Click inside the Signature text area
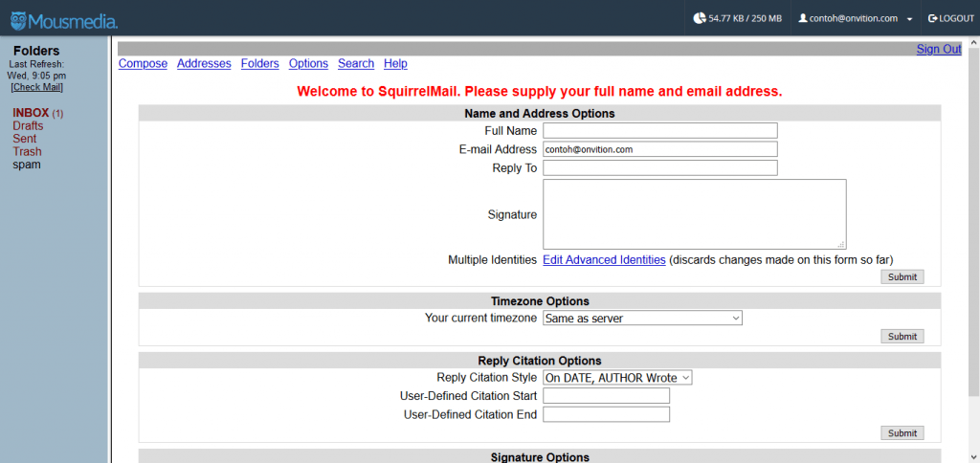The width and height of the screenshot is (980, 463). click(x=695, y=214)
